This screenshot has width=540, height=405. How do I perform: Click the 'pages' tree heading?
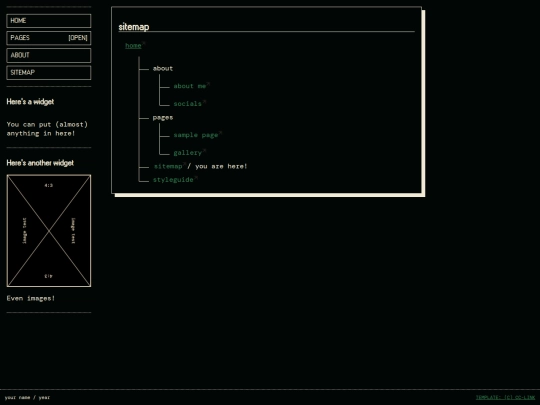click(163, 118)
